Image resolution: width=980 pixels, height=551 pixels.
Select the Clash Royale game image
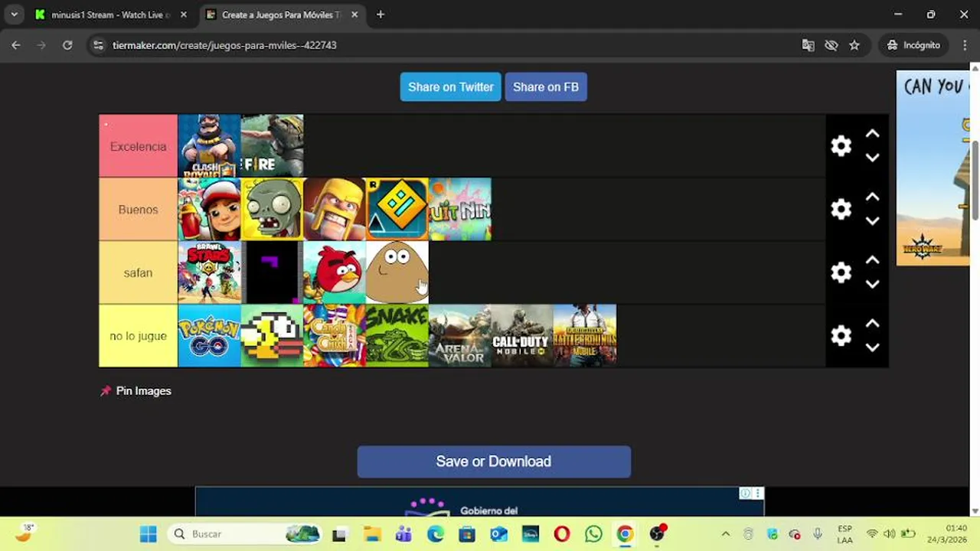(209, 145)
